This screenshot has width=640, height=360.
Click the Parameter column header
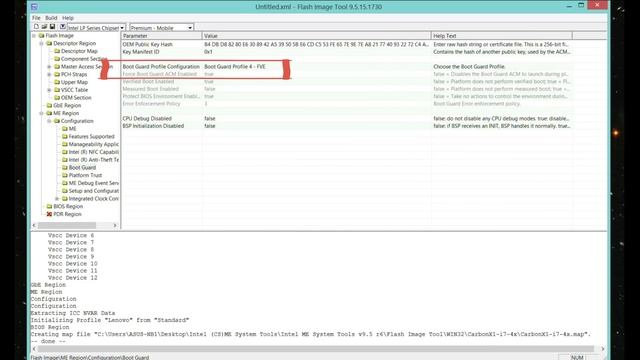pyautogui.click(x=162, y=36)
